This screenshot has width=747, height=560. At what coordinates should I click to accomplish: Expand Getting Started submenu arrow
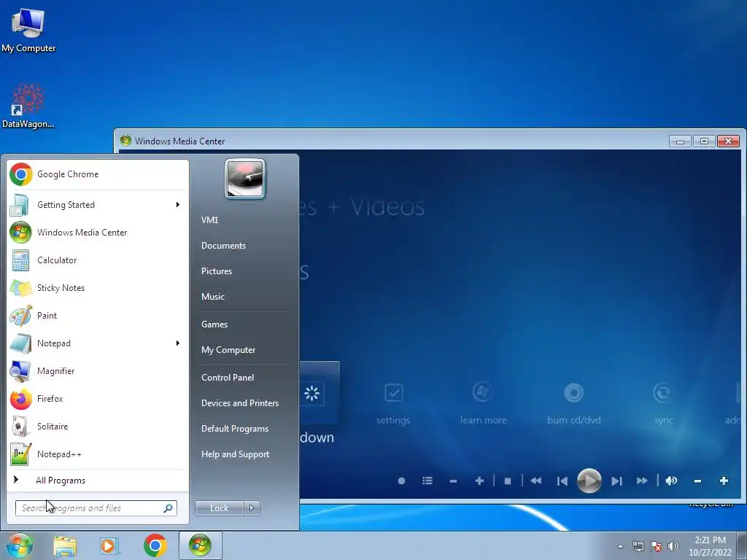click(178, 205)
